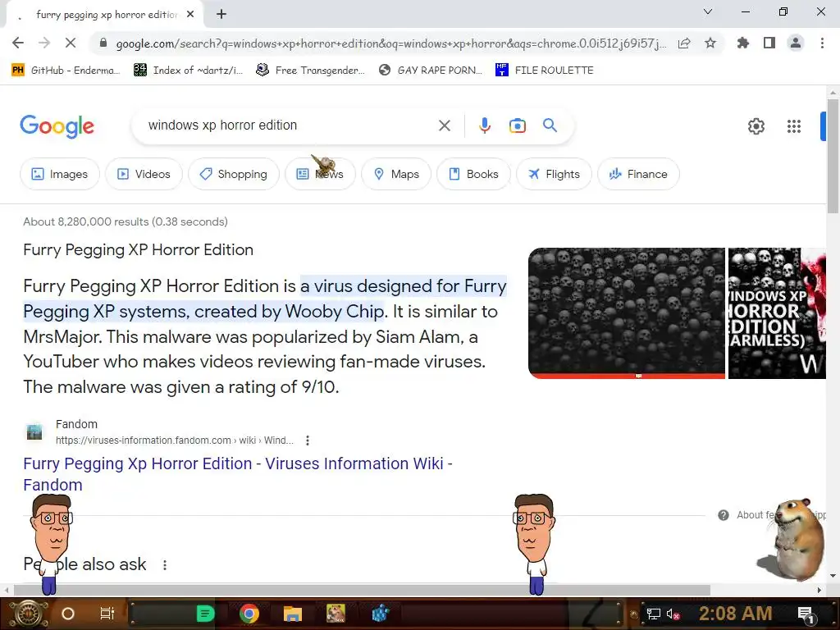Open the notification center icon

(x=806, y=614)
